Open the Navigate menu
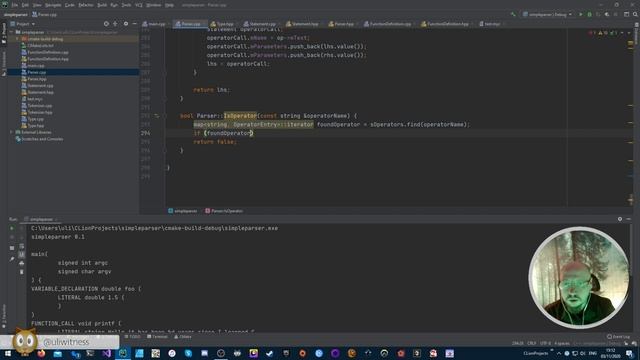 [53, 5]
